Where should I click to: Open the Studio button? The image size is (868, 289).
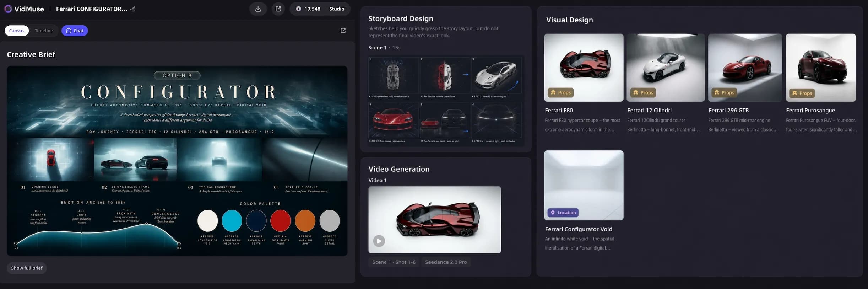point(337,9)
